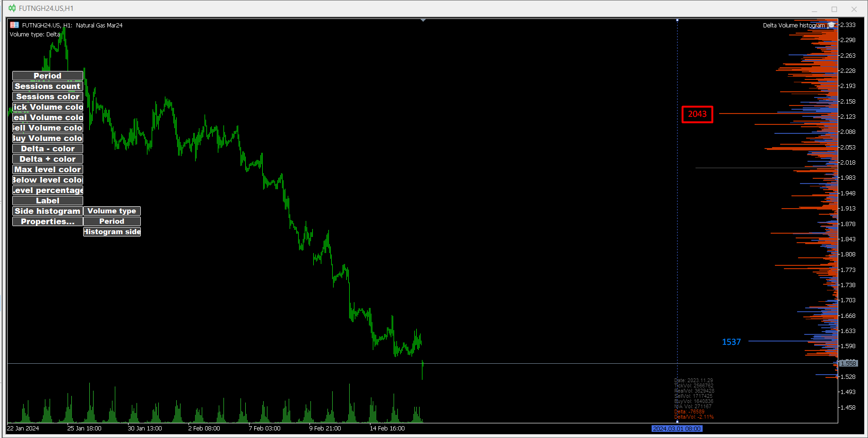This screenshot has height=438, width=868.
Task: Click the 1.773 price axis label
Action: (848, 270)
